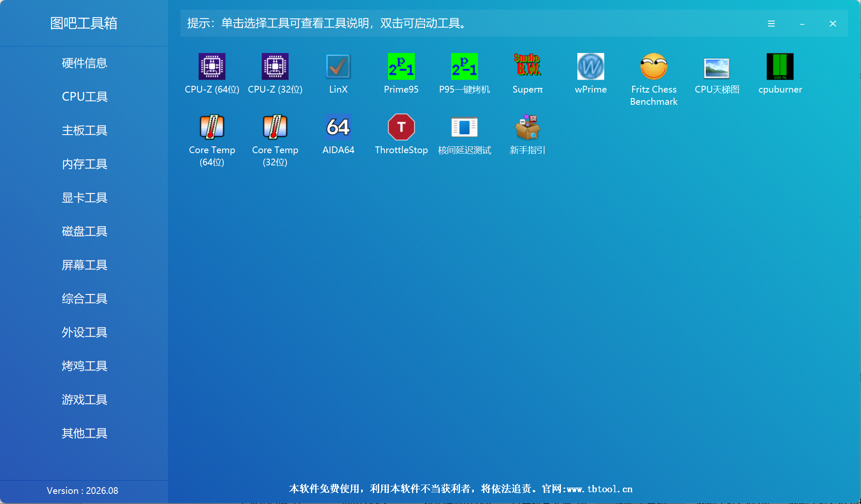Click the AIDA64 tool icon

(x=338, y=127)
